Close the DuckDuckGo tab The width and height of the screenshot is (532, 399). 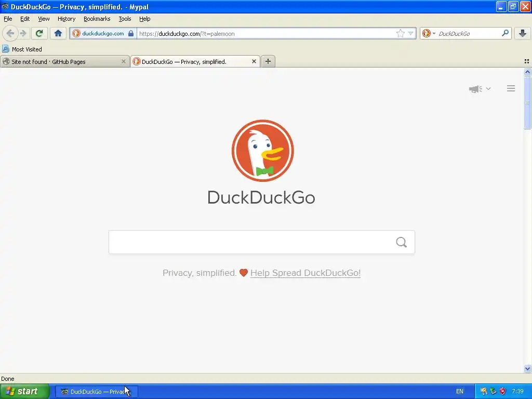(x=254, y=61)
